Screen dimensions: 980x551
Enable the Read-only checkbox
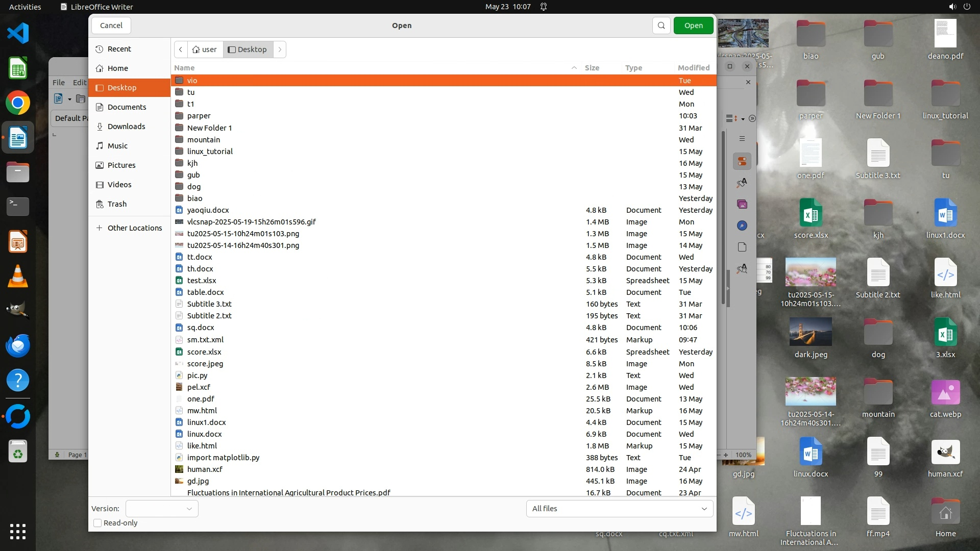[97, 523]
